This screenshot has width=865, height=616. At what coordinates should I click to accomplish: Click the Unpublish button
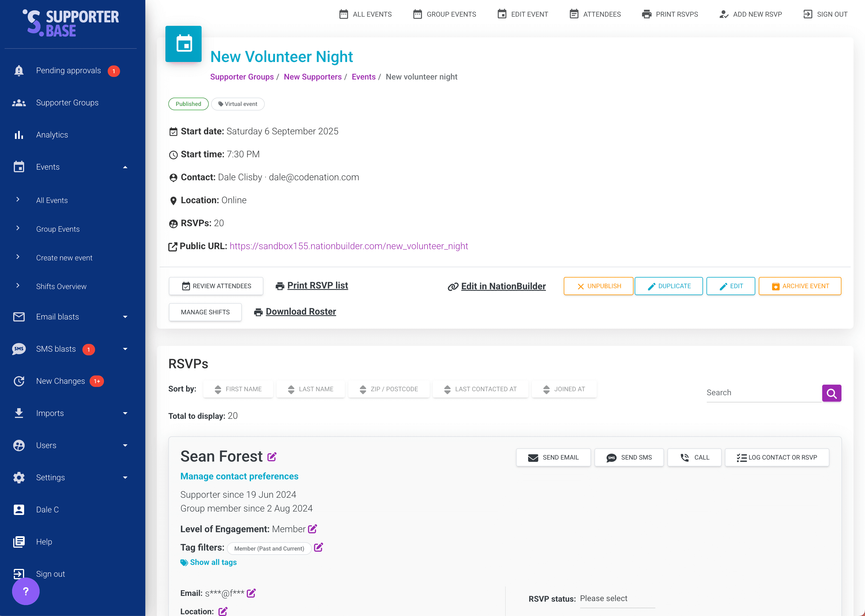598,286
